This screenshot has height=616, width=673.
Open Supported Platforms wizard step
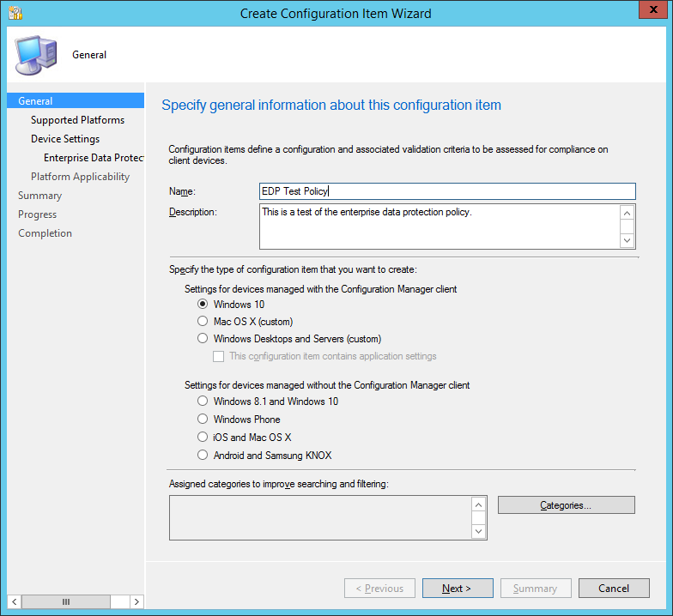[x=77, y=120]
